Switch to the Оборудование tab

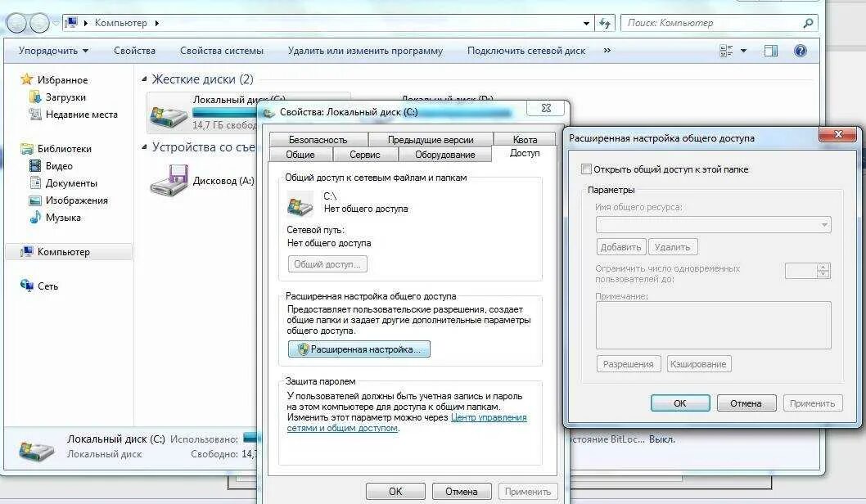(x=444, y=155)
